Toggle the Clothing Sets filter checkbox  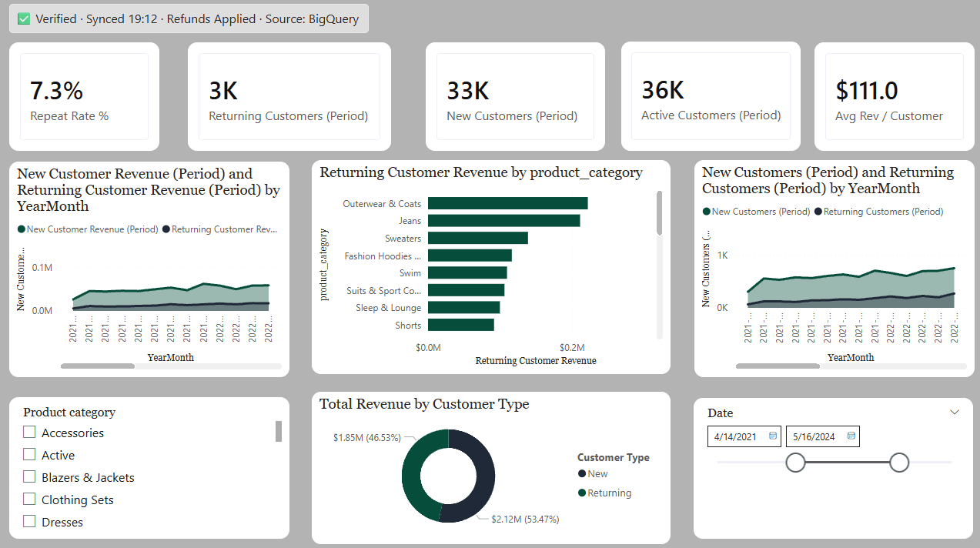click(29, 500)
